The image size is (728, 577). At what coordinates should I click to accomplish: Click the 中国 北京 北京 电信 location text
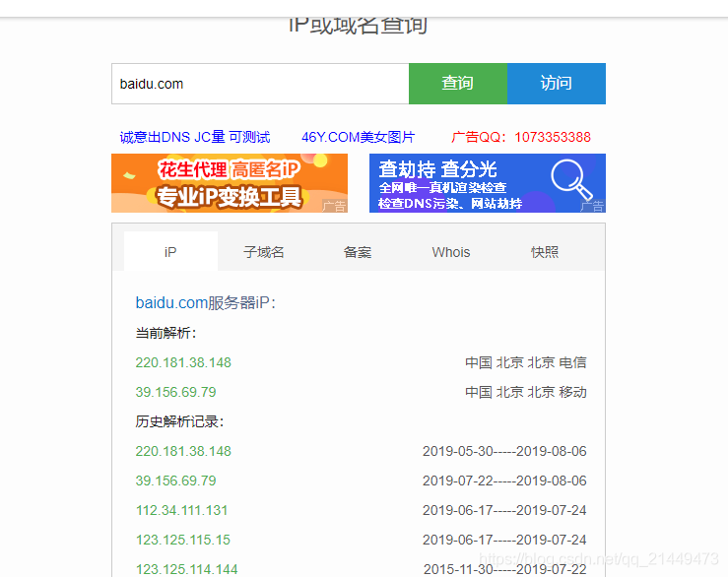point(526,362)
